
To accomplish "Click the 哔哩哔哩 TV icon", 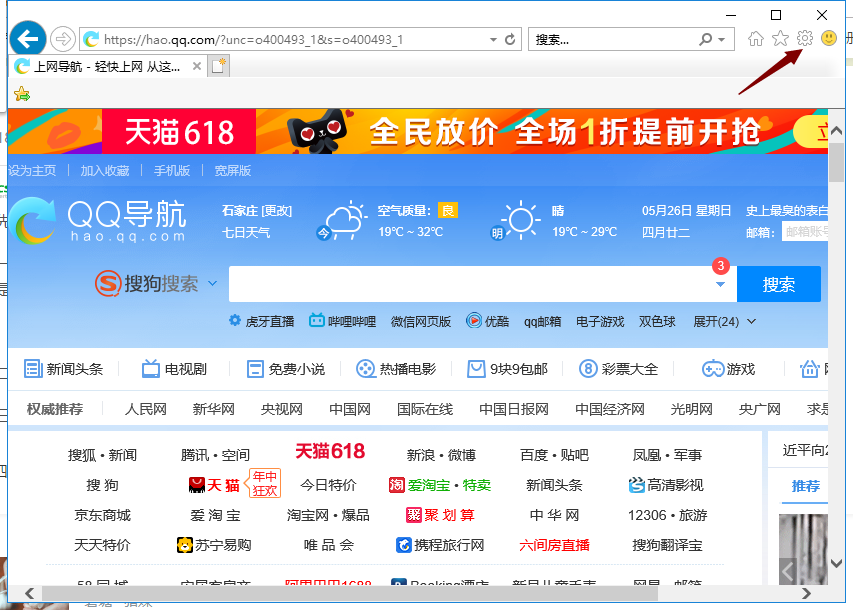I will (x=317, y=321).
